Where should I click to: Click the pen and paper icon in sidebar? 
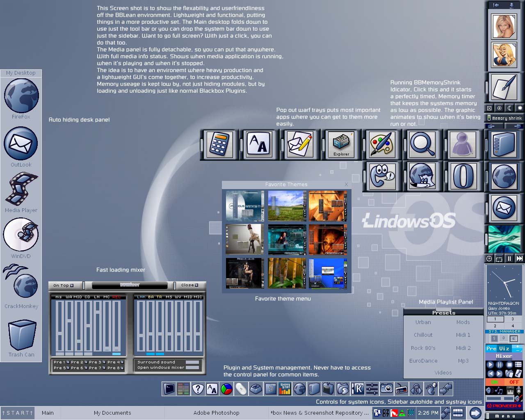click(x=504, y=87)
